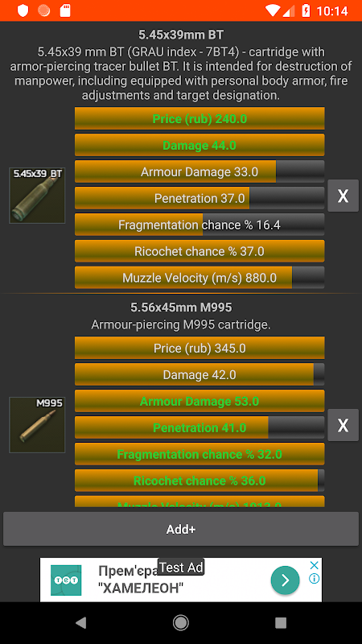Click the Add+ button
Viewport: 362px width, 644px height.
tap(181, 529)
